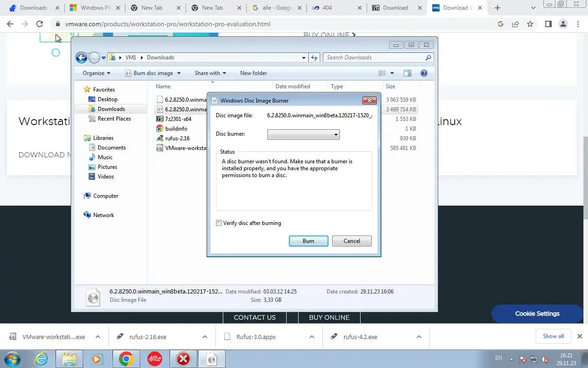Viewport: 588px width, 368px height.
Task: Open the Windows Start menu
Action: click(x=13, y=359)
